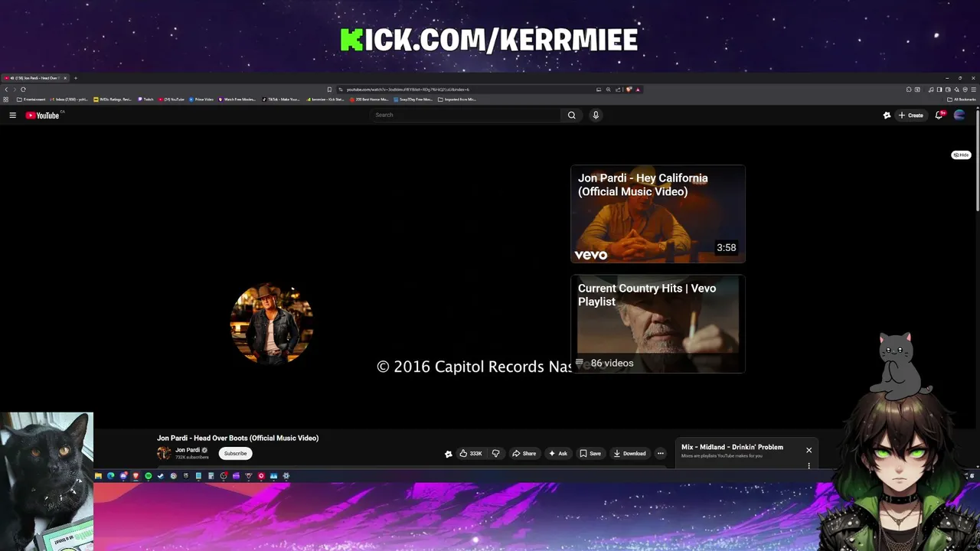Open the TikTok bookmark
The height and width of the screenshot is (551, 980).
tap(280, 99)
